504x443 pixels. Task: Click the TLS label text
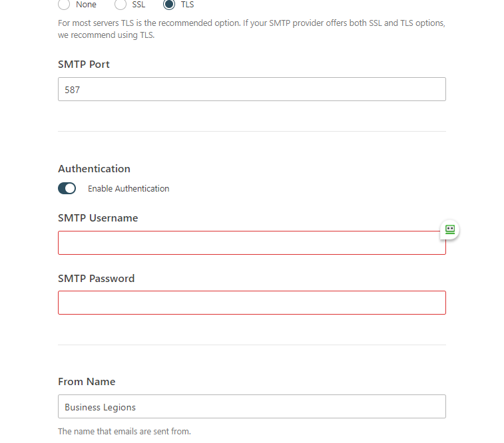point(187,5)
